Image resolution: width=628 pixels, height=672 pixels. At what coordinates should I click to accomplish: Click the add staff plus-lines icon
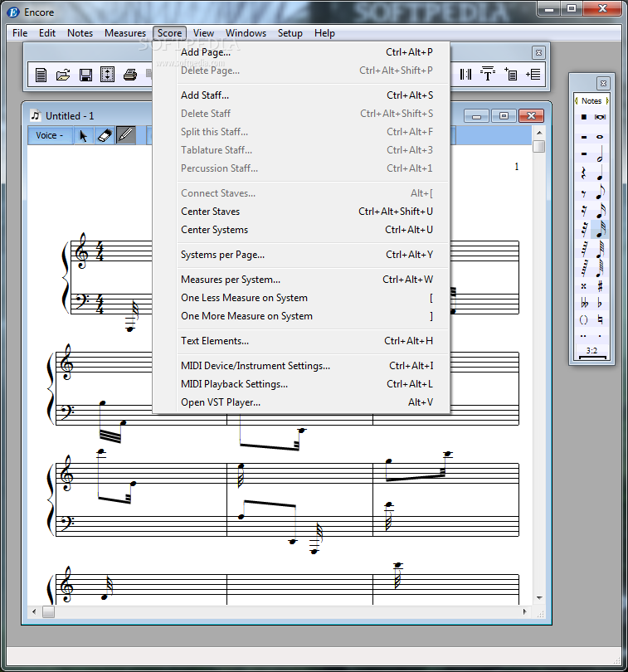[533, 75]
